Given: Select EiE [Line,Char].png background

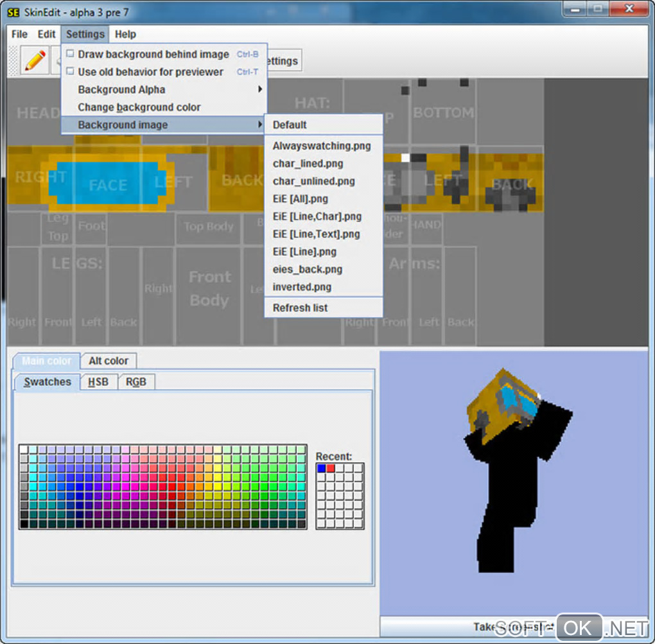Looking at the screenshot, I should point(324,216).
